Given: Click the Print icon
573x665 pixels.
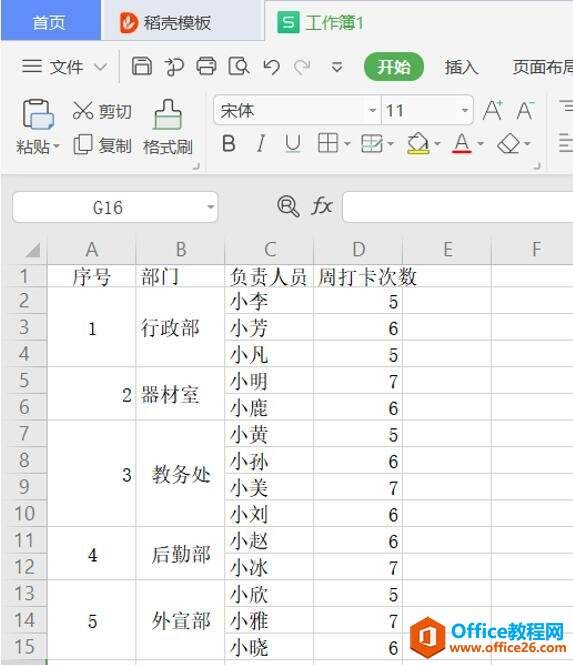Looking at the screenshot, I should click(207, 67).
